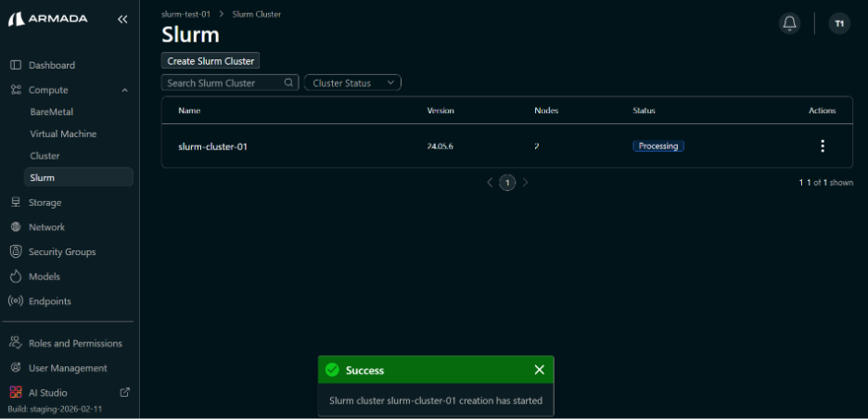The image size is (868, 420).
Task: Select BareMetal under Compute
Action: tap(52, 112)
